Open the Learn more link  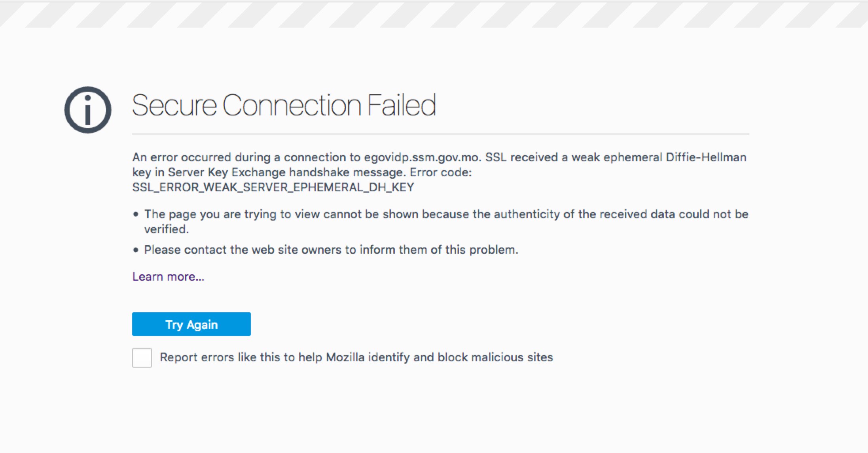[168, 277]
